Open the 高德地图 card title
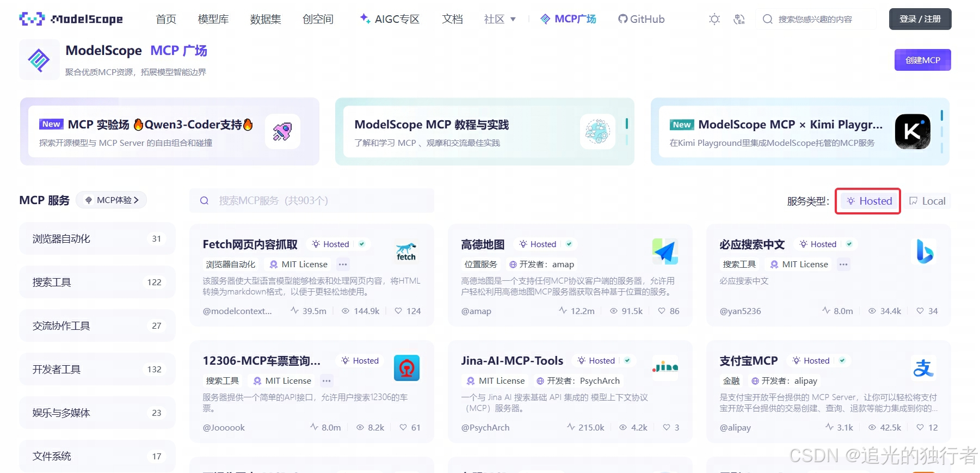The image size is (980, 473). [x=483, y=244]
